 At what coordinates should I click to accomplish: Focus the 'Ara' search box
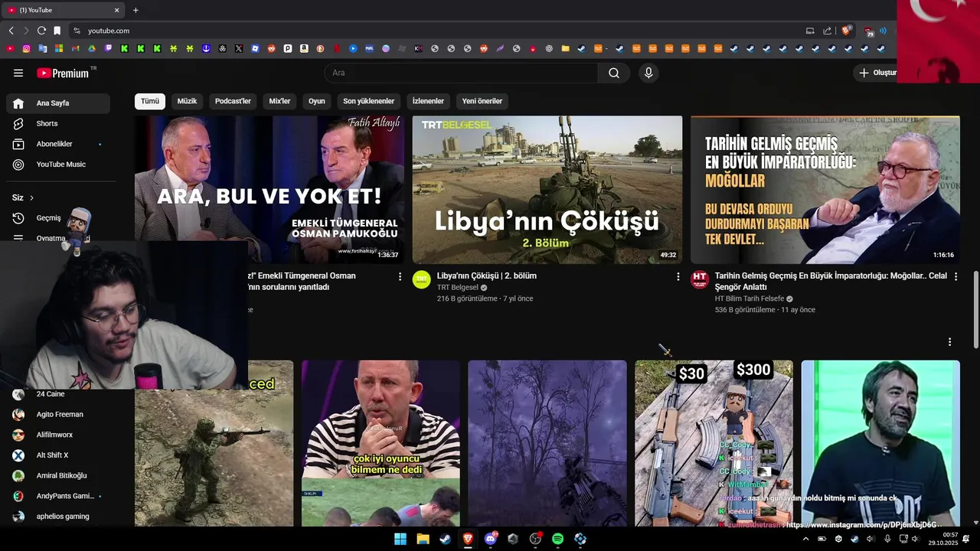coord(461,73)
